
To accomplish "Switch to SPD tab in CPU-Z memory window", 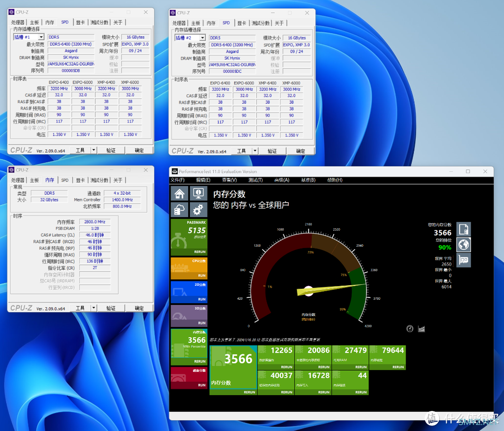I will point(65,180).
